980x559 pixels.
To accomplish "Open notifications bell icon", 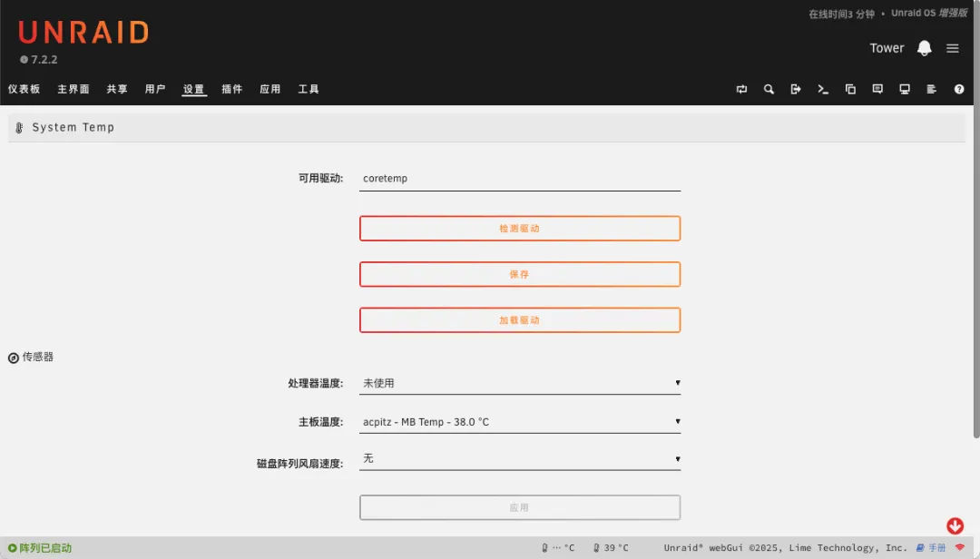I will pyautogui.click(x=925, y=48).
